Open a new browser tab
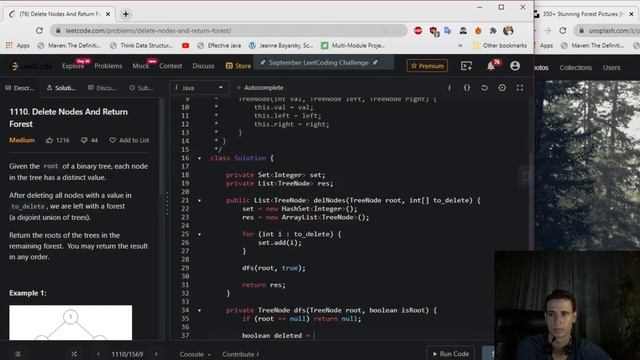640x360 pixels. (x=126, y=14)
